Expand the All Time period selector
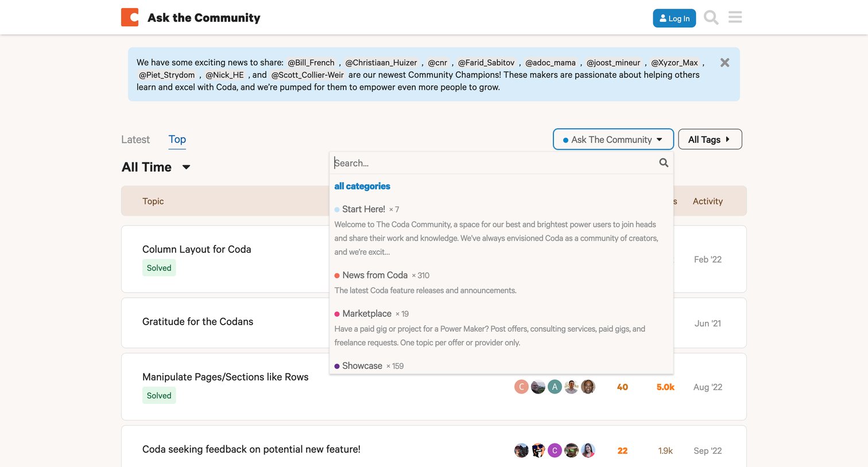This screenshot has width=868, height=467. tap(156, 167)
